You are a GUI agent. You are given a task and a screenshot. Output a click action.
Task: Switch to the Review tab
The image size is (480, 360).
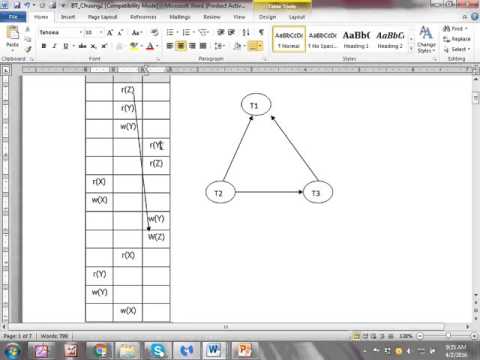click(x=212, y=17)
